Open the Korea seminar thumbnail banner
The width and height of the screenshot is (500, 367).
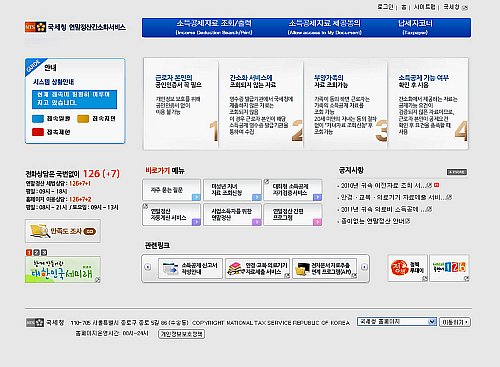pos(63,270)
